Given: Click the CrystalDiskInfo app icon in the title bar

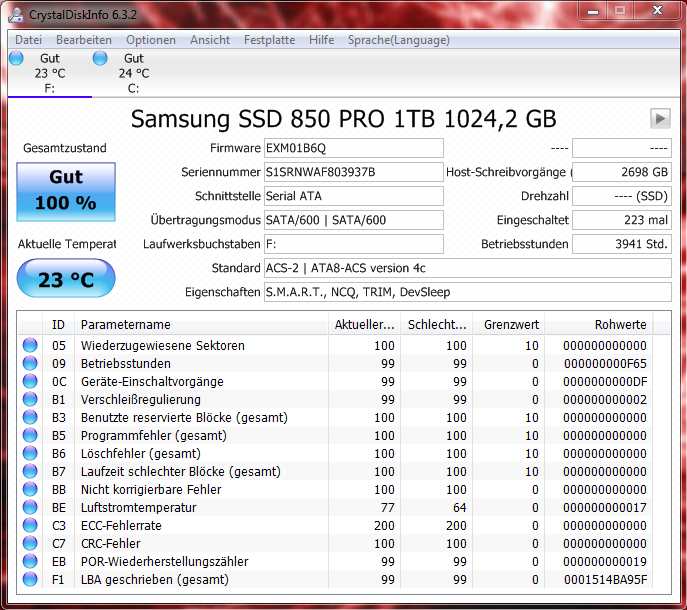Looking at the screenshot, I should click(16, 14).
